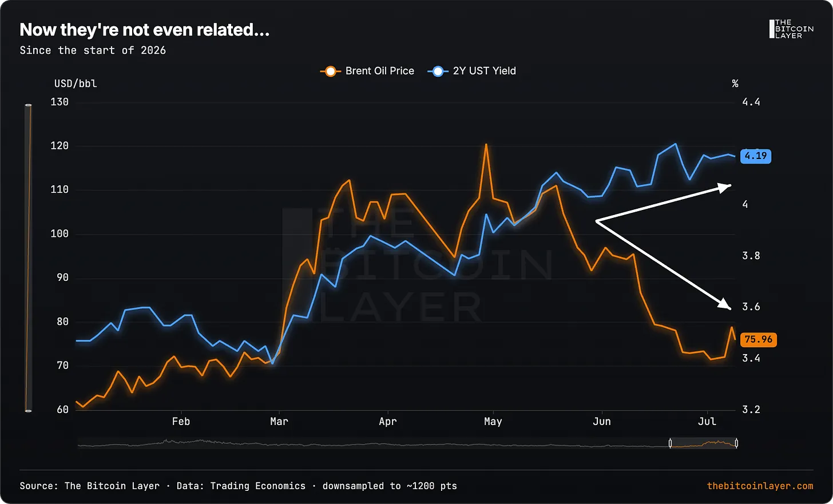Click the chart title 'Now they're not even related...'

[144, 30]
